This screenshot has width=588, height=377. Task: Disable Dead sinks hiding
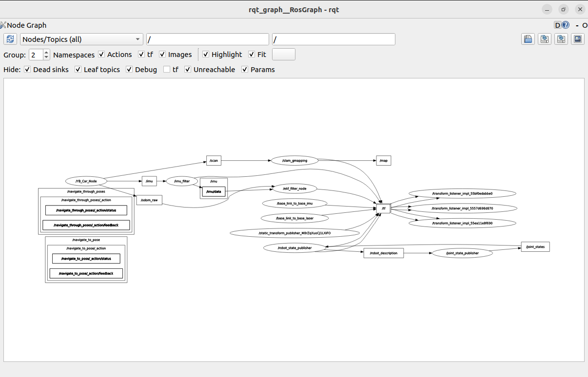27,70
